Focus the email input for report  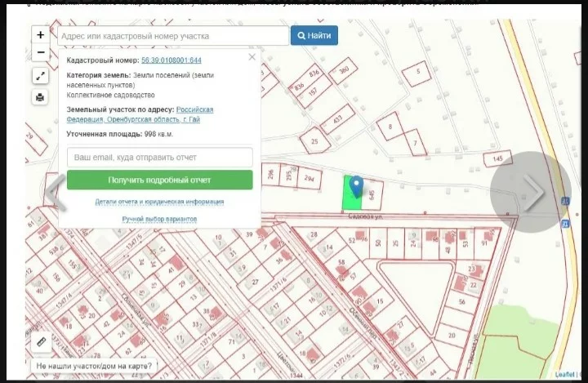pos(159,156)
